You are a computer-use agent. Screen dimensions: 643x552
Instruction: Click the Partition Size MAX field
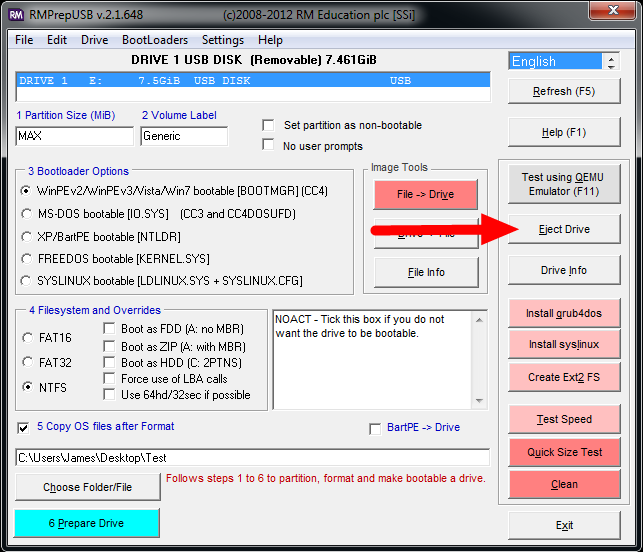click(x=75, y=136)
